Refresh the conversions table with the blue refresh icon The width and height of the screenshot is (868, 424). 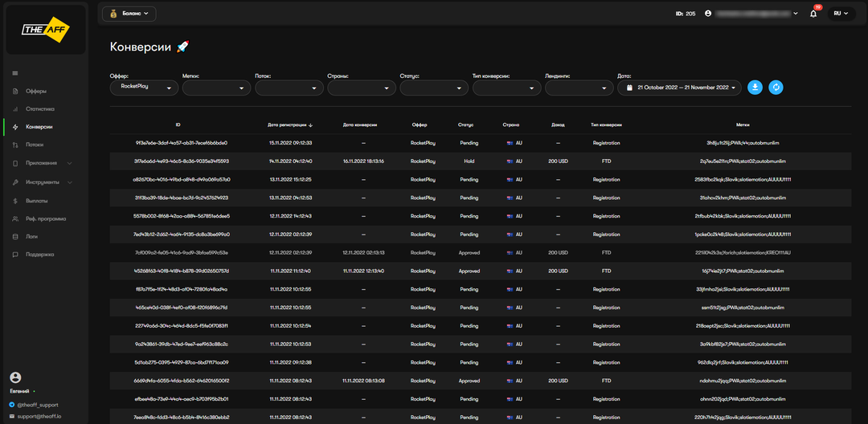pos(776,88)
